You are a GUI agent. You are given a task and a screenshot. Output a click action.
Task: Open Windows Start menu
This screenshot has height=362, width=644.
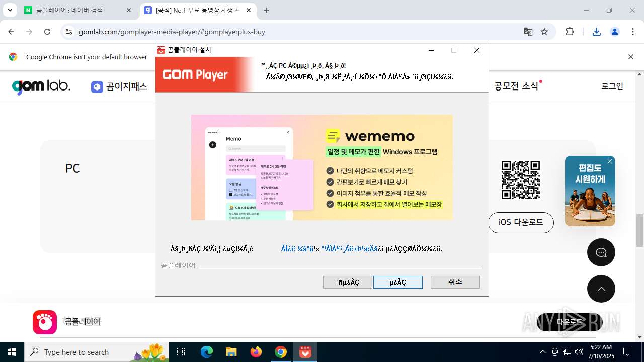click(x=12, y=352)
